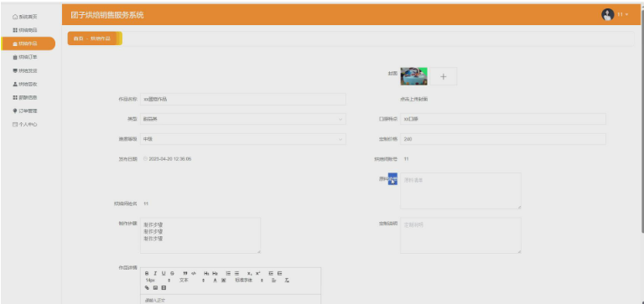Toggle italic formatting in editor toolbar
Screen dimensions: 644x304
(x=155, y=273)
